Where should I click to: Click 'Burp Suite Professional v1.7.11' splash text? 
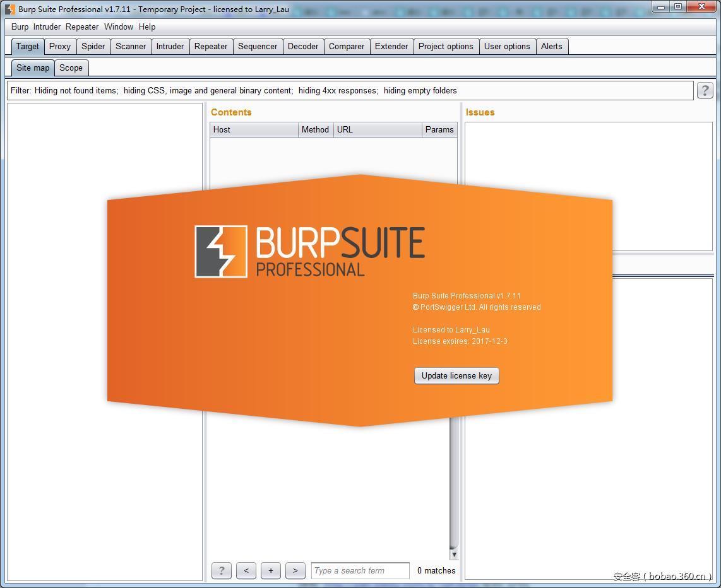[x=467, y=296]
